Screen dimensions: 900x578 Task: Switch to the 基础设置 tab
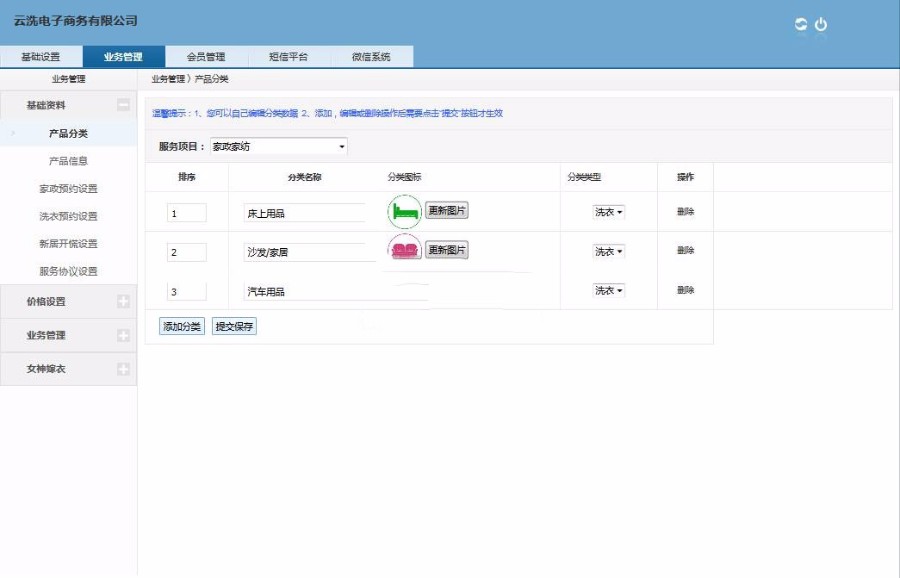tap(41, 57)
